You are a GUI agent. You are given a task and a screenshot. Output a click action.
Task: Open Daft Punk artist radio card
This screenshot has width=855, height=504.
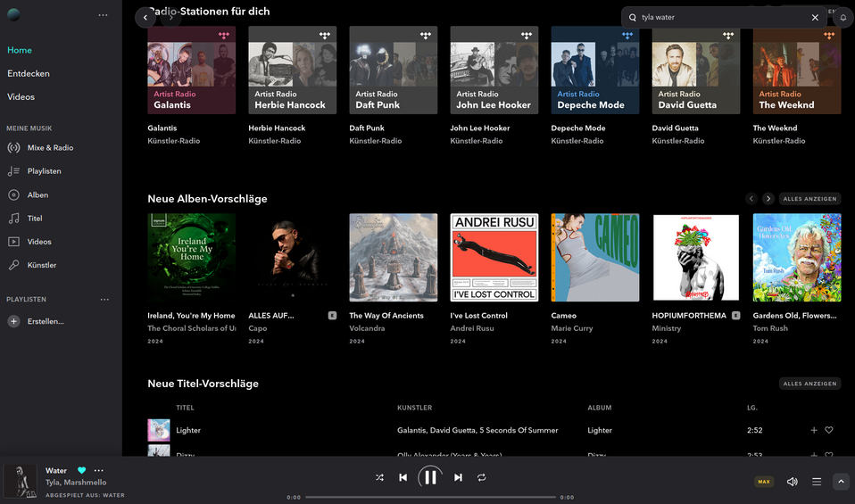click(394, 70)
